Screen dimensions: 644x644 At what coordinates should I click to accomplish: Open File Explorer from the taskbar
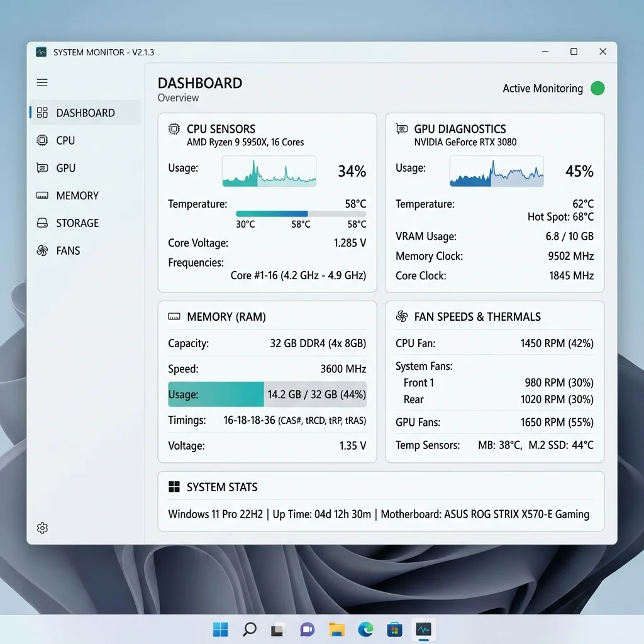(336, 629)
